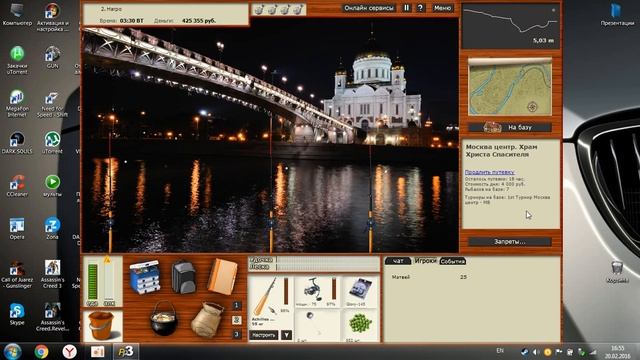Open Онлайн сервисы menu
640x360 pixels.
point(369,8)
